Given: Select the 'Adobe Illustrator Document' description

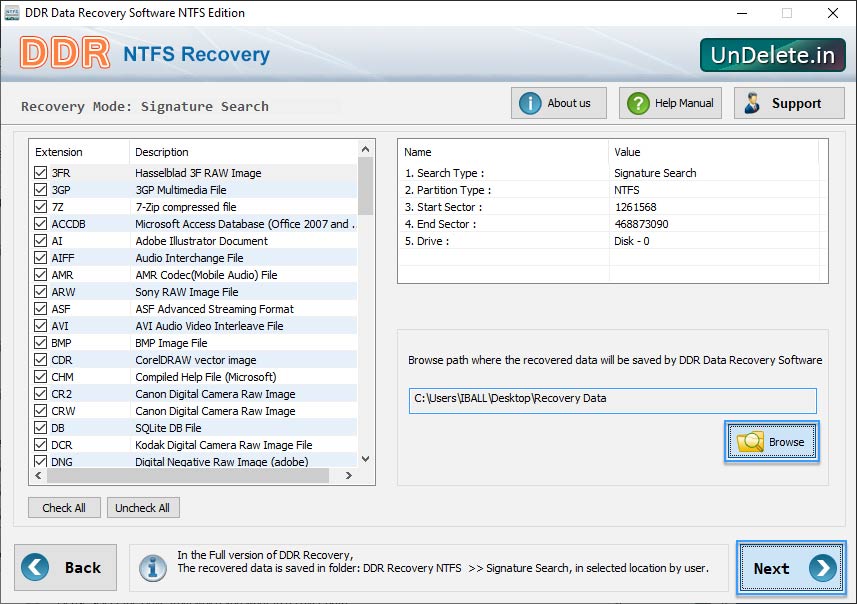Looking at the screenshot, I should click(201, 241).
